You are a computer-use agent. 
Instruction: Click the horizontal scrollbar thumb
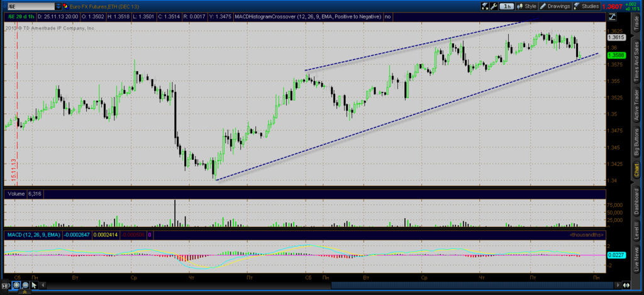point(472,285)
